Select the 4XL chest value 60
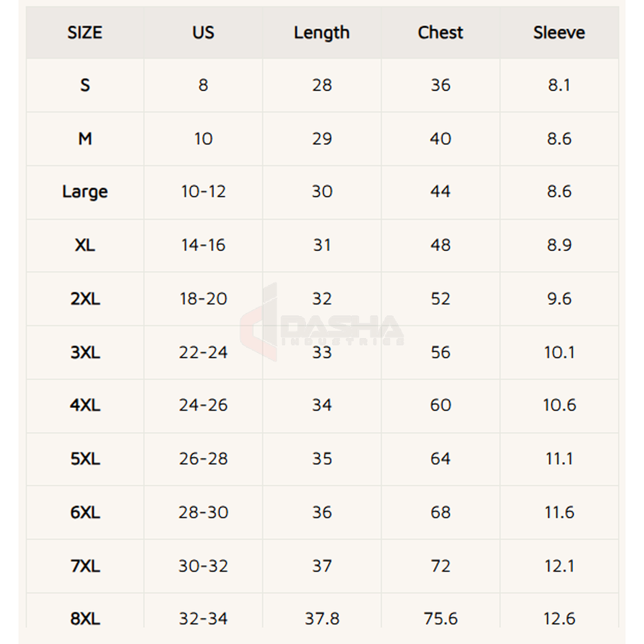The image size is (644, 644). pyautogui.click(x=441, y=405)
